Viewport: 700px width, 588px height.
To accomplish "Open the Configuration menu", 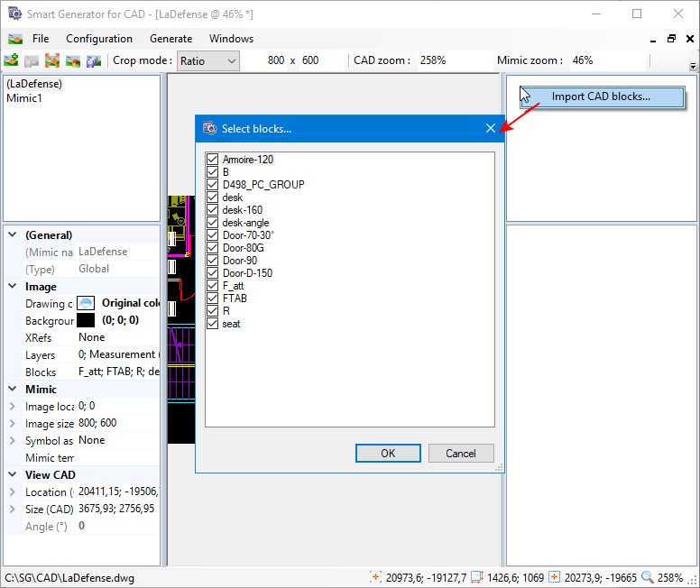I will click(99, 39).
